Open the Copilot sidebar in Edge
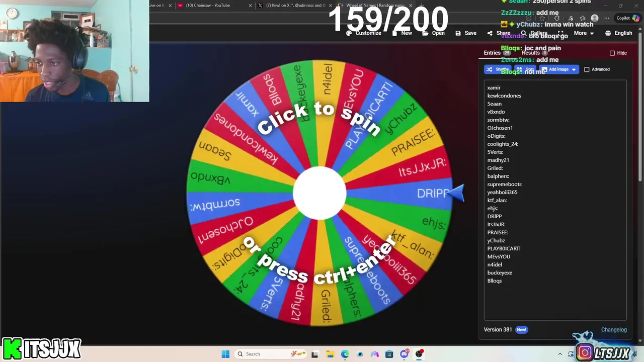Viewport: 644px width, 362px height. click(x=627, y=18)
